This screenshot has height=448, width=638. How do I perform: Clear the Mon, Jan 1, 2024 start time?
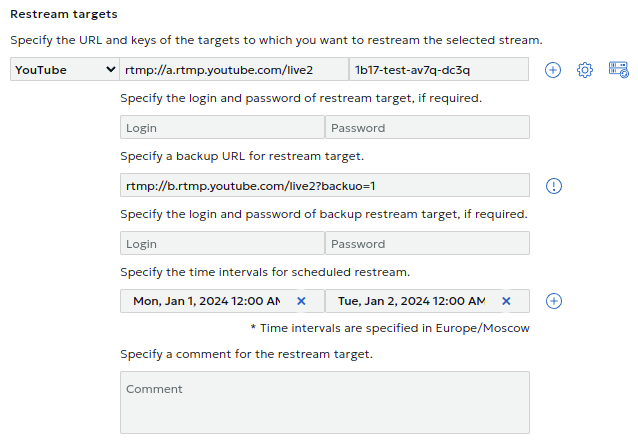pyautogui.click(x=301, y=301)
